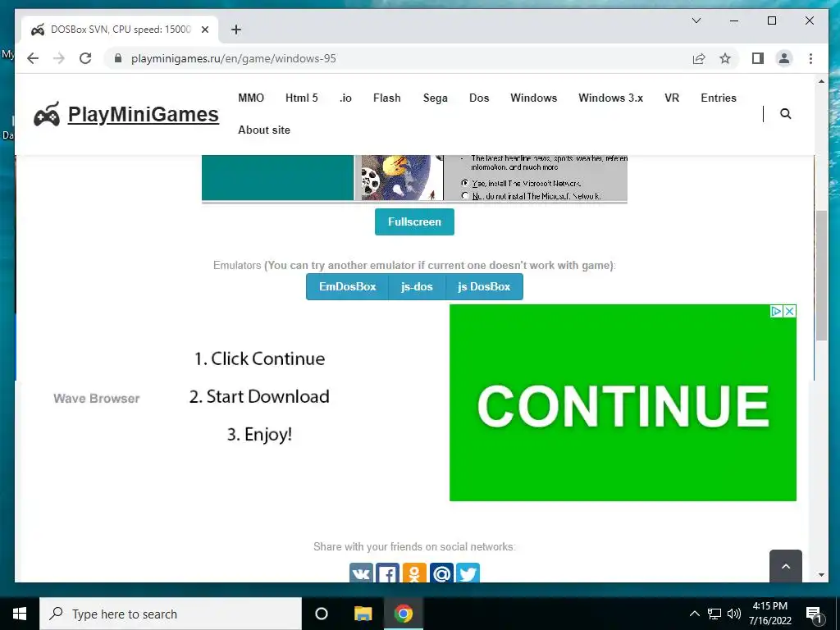Click the 'Type here to search' box
This screenshot has height=630, width=840.
[171, 614]
